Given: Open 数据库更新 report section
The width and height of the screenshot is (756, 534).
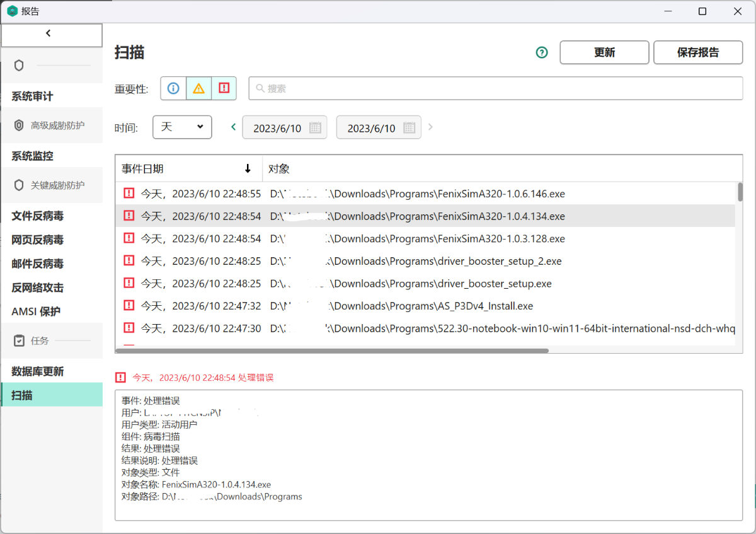Looking at the screenshot, I should click(x=52, y=371).
